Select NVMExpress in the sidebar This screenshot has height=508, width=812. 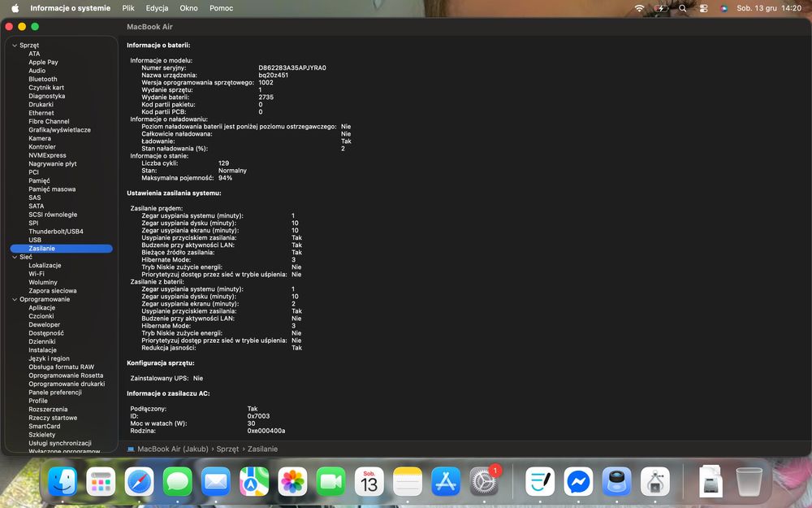point(47,155)
